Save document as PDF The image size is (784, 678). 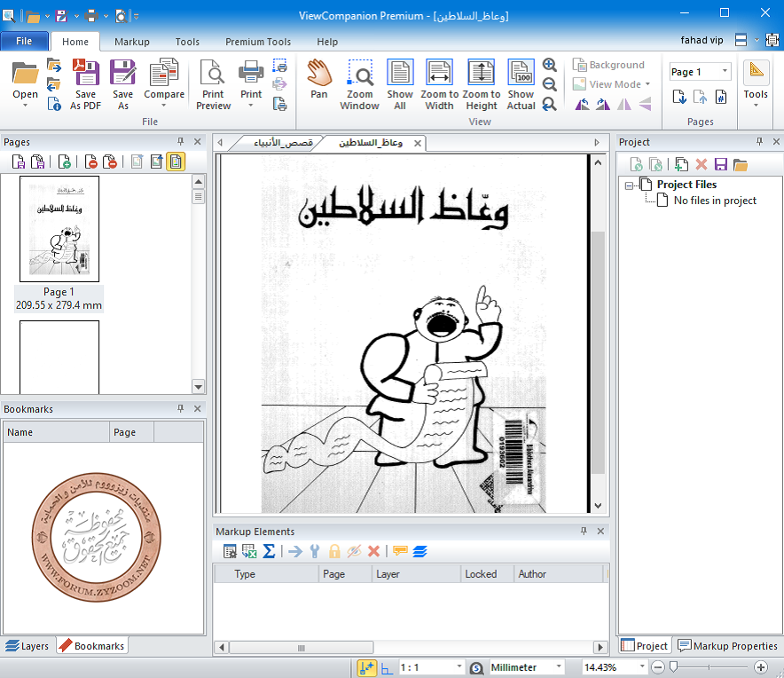coord(85,84)
